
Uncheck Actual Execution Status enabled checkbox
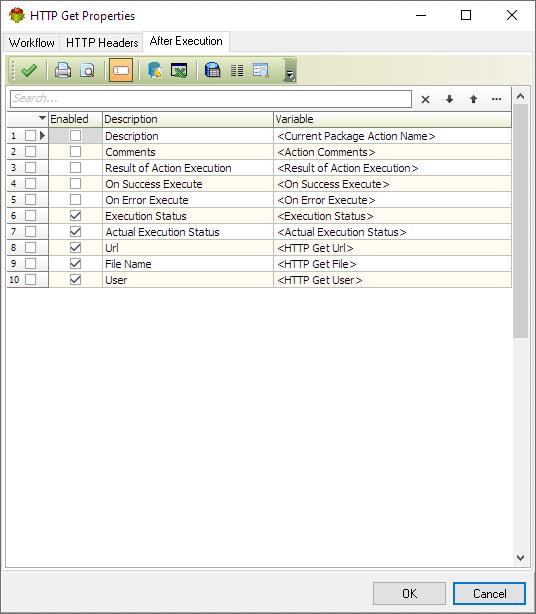coord(75,232)
